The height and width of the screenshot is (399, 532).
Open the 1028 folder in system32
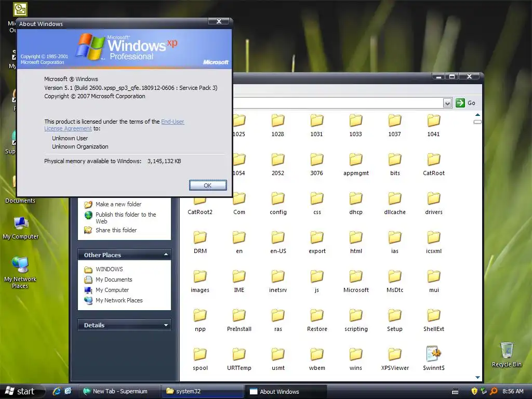pos(277,125)
